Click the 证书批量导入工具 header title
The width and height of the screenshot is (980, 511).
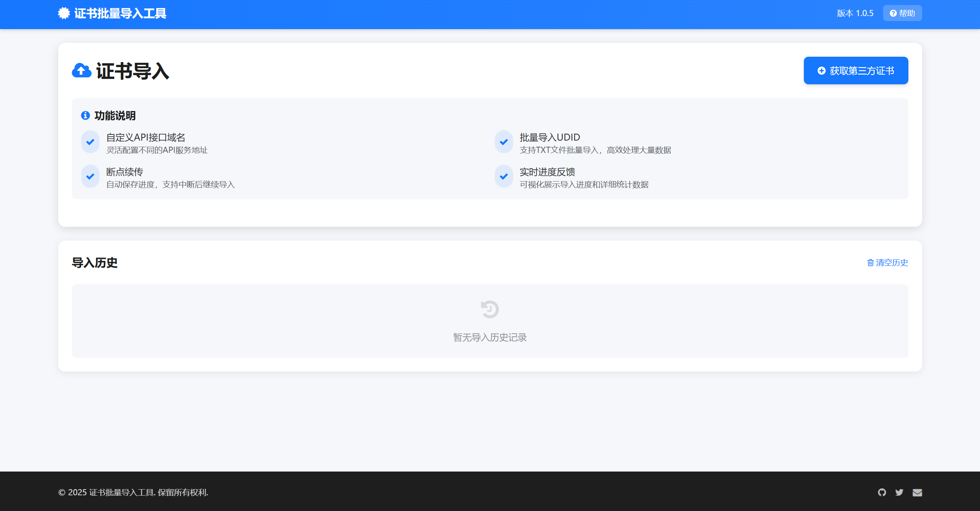120,13
